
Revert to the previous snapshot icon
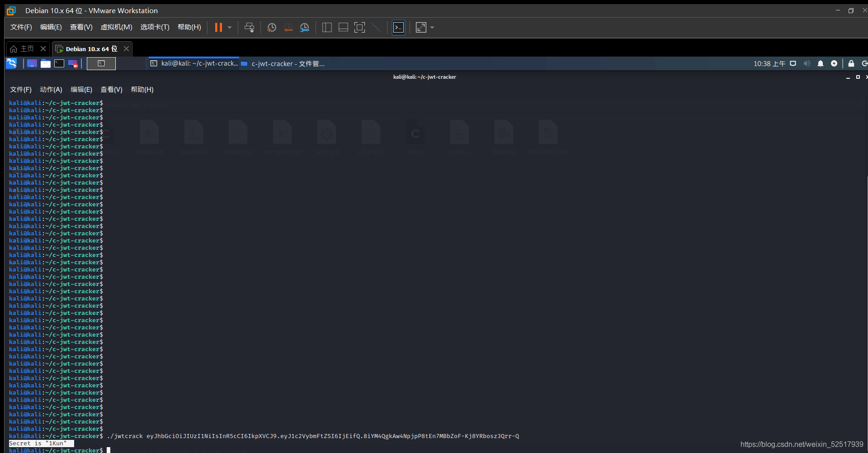288,28
